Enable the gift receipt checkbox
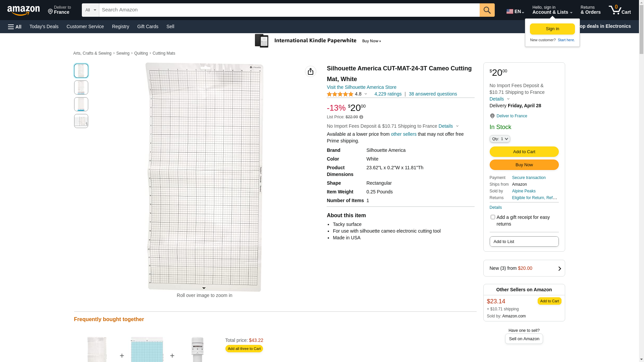This screenshot has height=362, width=644. click(493, 217)
